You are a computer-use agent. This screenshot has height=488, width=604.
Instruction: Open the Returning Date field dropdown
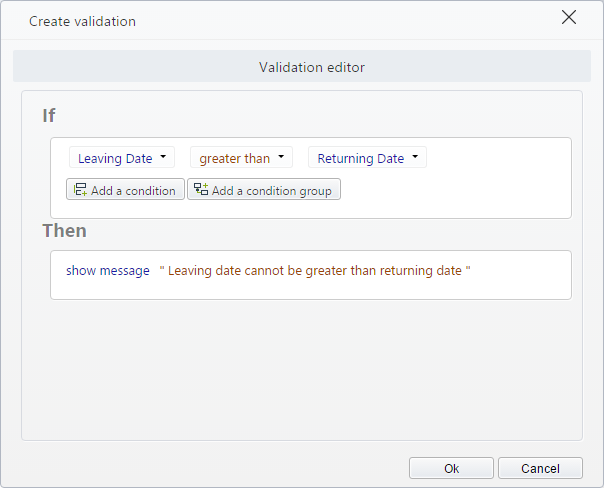point(367,157)
